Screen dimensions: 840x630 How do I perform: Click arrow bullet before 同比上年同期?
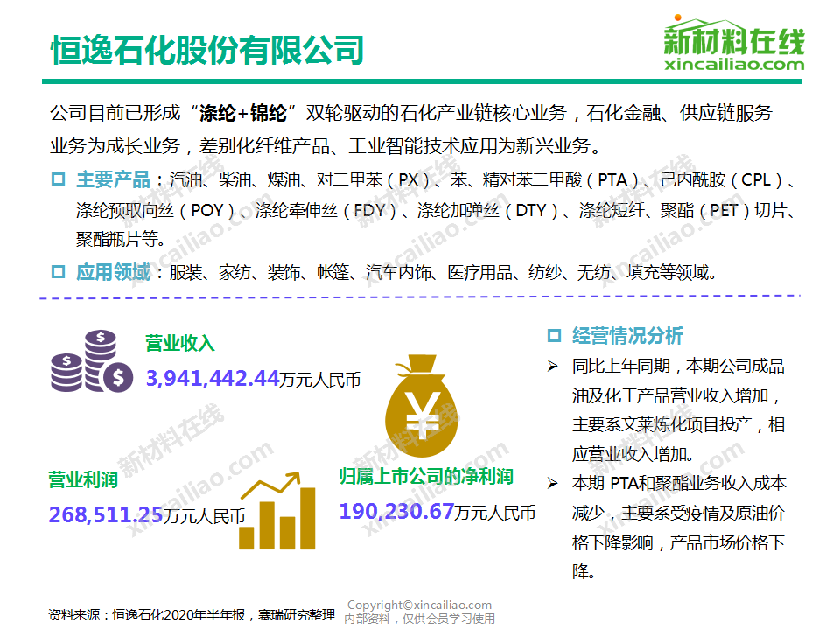click(552, 367)
